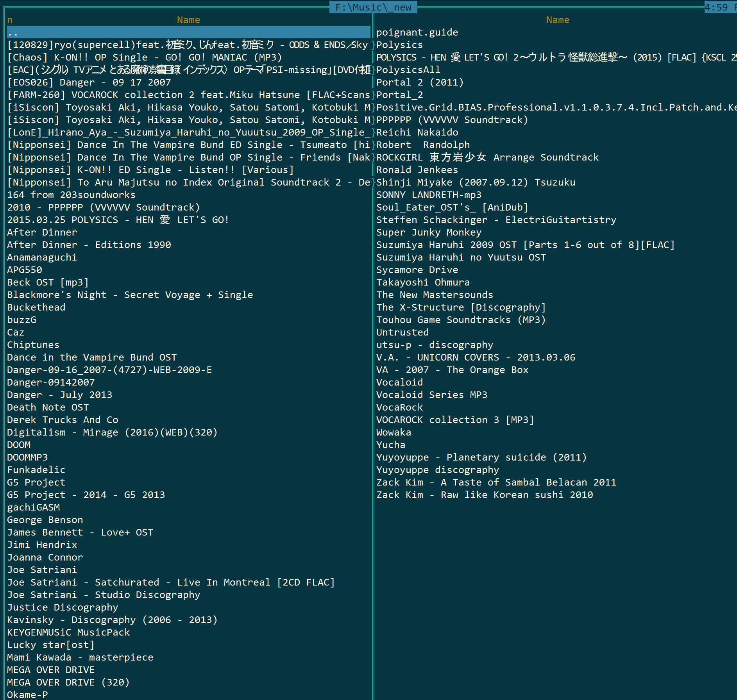Select 'Chiptunes' folder
737x700 pixels.
coord(33,345)
